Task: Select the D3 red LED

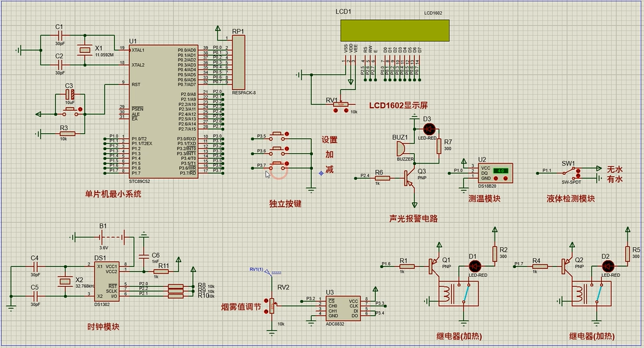Action: tap(428, 129)
